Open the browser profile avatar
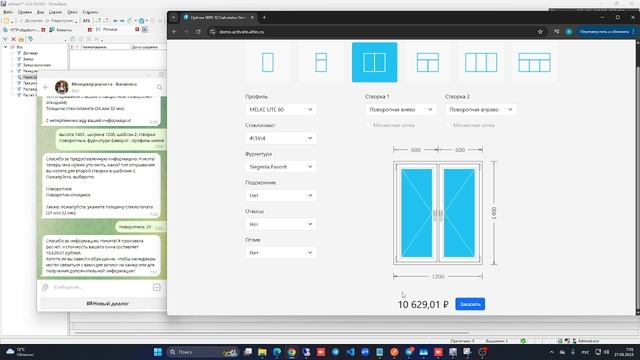 569,32
